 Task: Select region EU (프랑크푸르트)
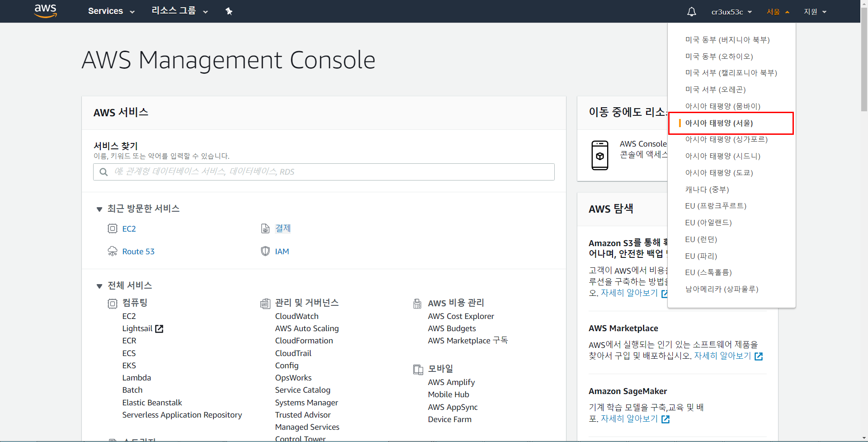pos(716,206)
